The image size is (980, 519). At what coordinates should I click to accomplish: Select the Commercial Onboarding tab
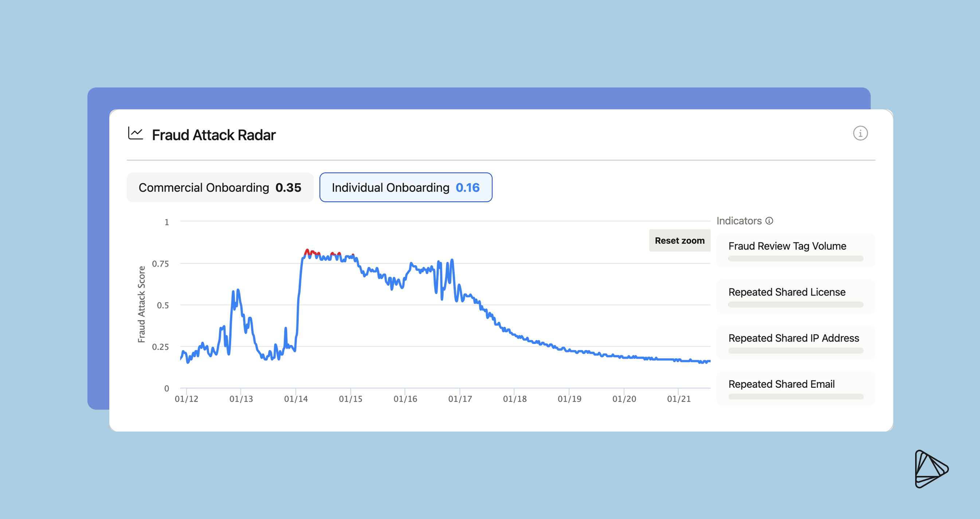point(220,188)
